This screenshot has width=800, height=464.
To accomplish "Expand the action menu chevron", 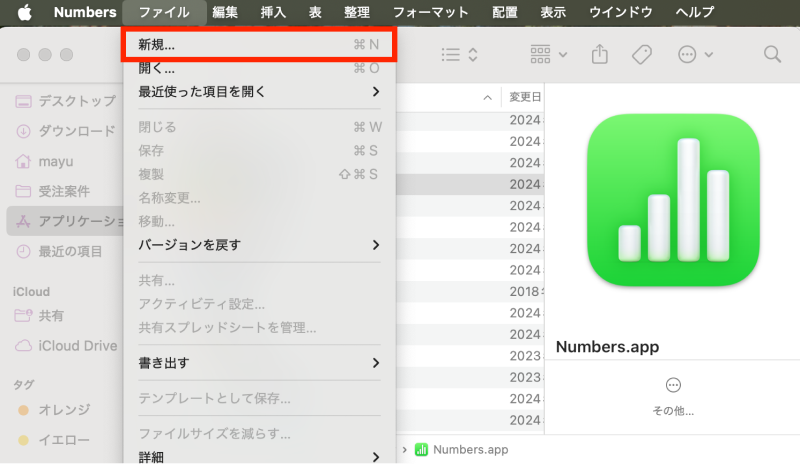I will pos(709,55).
